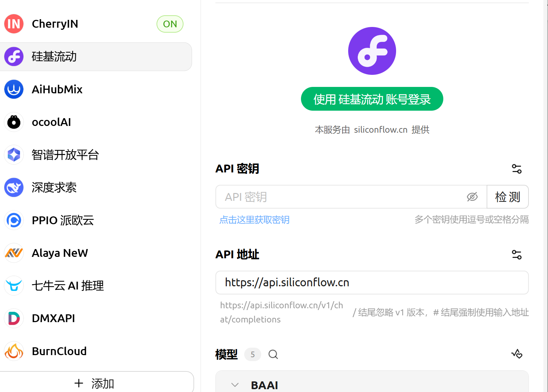Open API 地址 settings sliders icon

[x=517, y=255]
